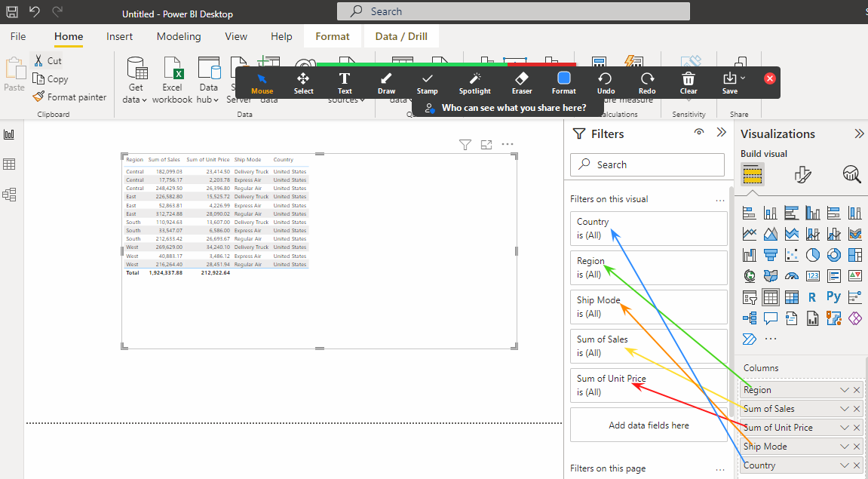868x479 pixels.
Task: Pick the Card (123) visual
Action: [x=813, y=276]
